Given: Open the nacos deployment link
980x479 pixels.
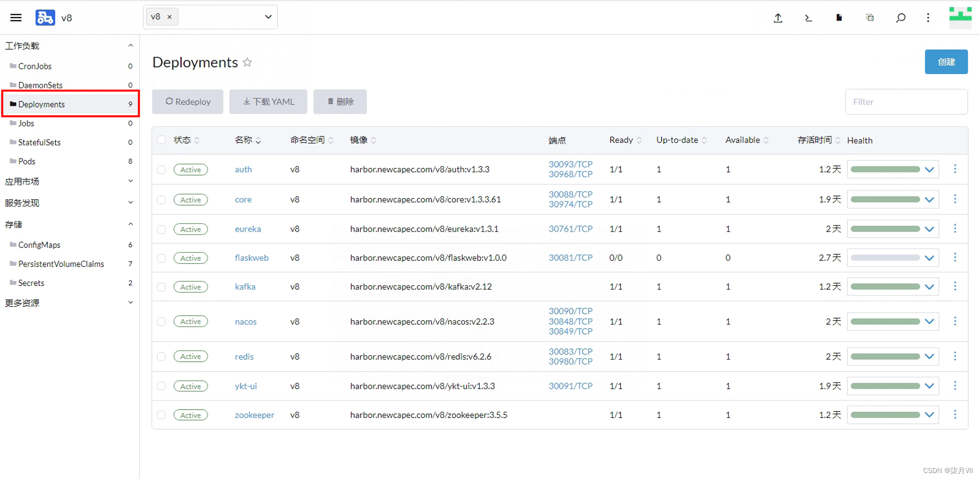Looking at the screenshot, I should click(246, 321).
